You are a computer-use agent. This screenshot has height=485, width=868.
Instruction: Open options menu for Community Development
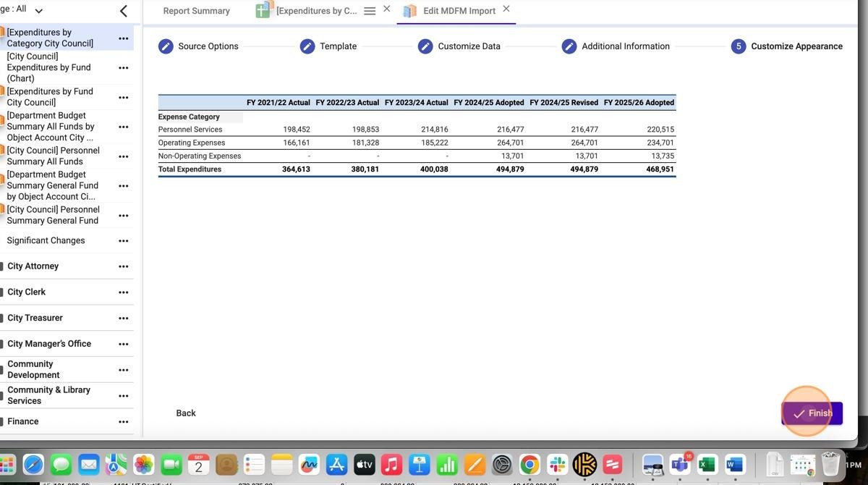tap(124, 370)
